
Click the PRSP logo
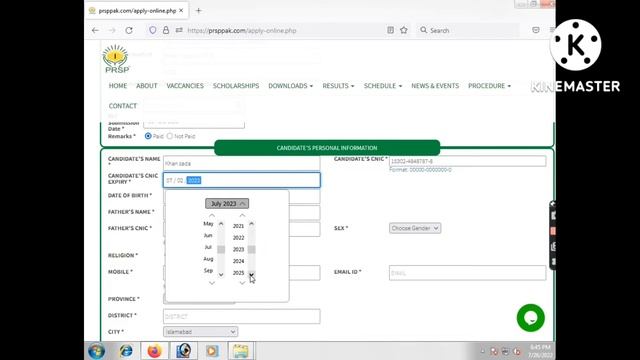[116, 59]
